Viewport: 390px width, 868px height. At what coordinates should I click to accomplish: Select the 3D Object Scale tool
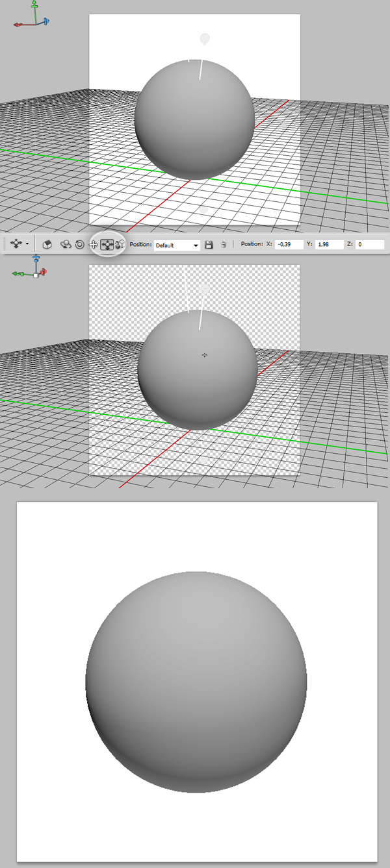point(120,245)
